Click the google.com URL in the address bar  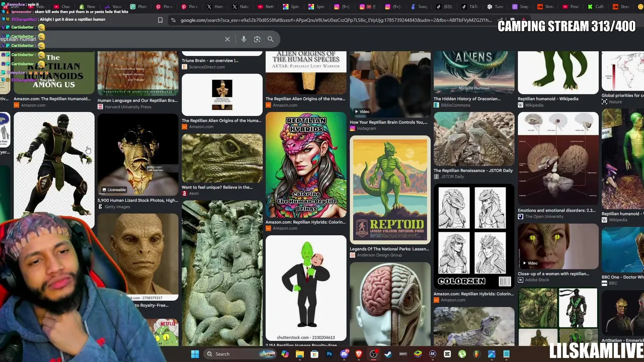pyautogui.click(x=336, y=20)
